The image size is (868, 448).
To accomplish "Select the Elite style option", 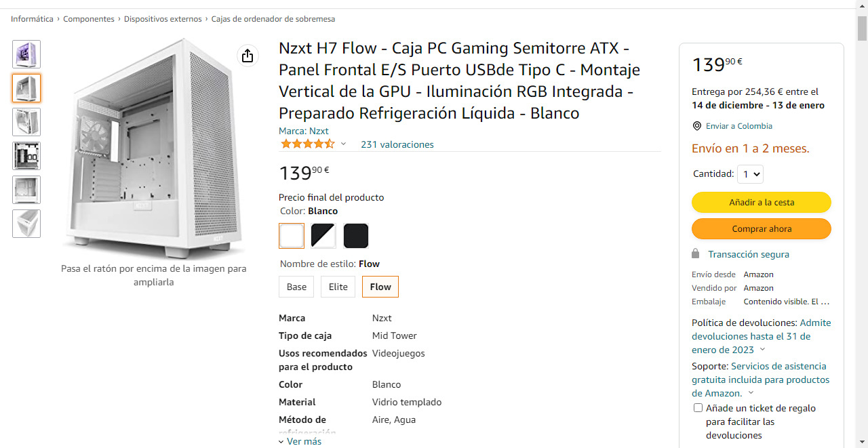I will click(338, 287).
